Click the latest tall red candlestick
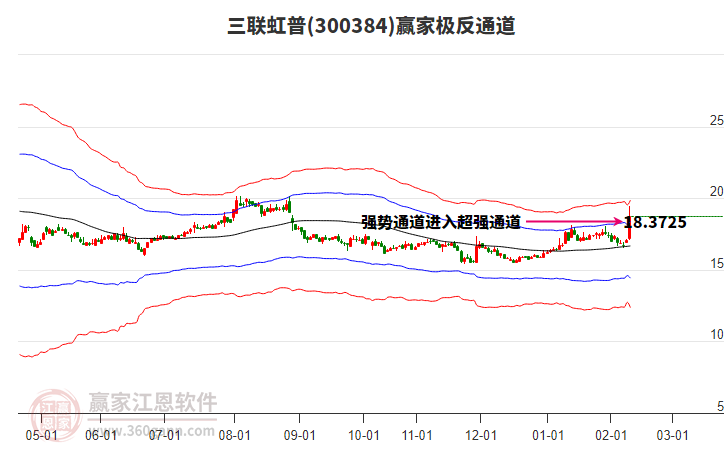The width and height of the screenshot is (726, 450). coord(630,223)
